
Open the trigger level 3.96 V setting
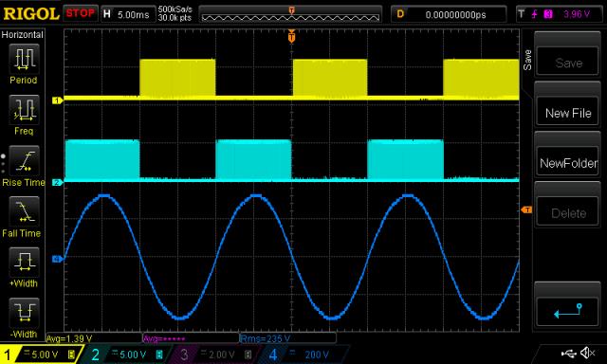click(x=561, y=14)
